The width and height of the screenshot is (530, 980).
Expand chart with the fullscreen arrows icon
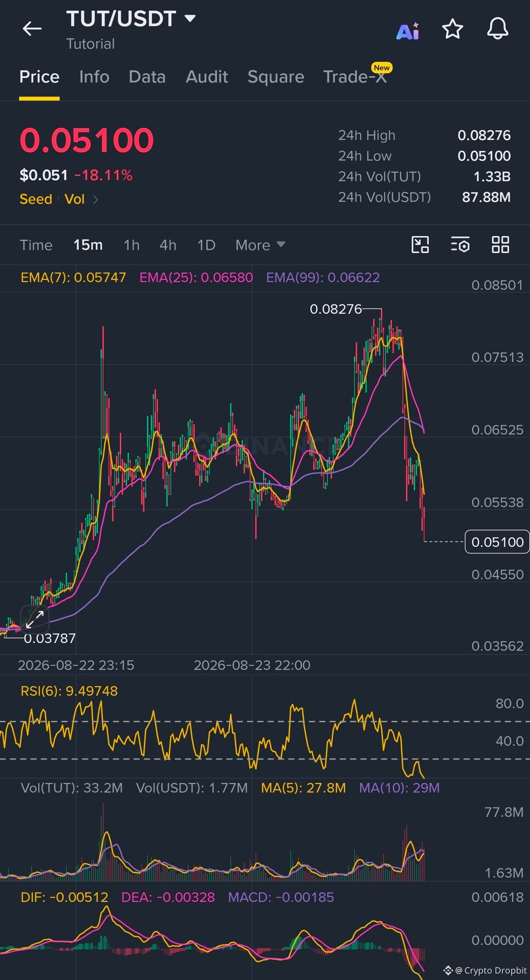(x=35, y=619)
